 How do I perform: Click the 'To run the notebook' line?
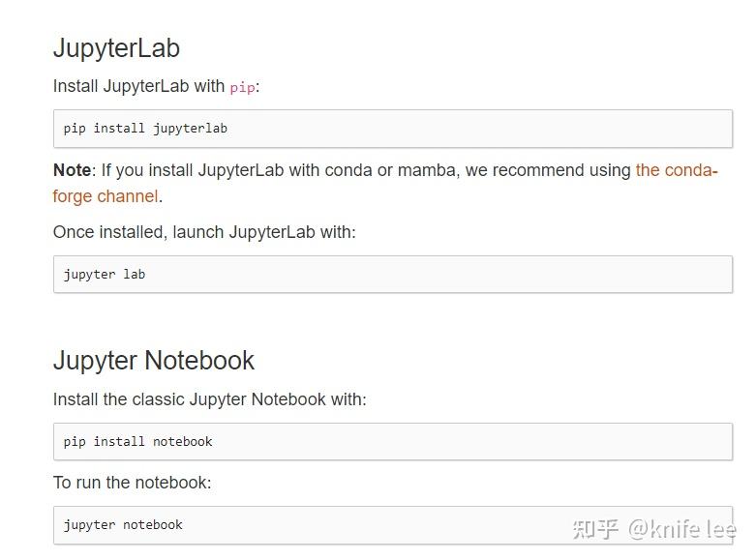click(132, 483)
